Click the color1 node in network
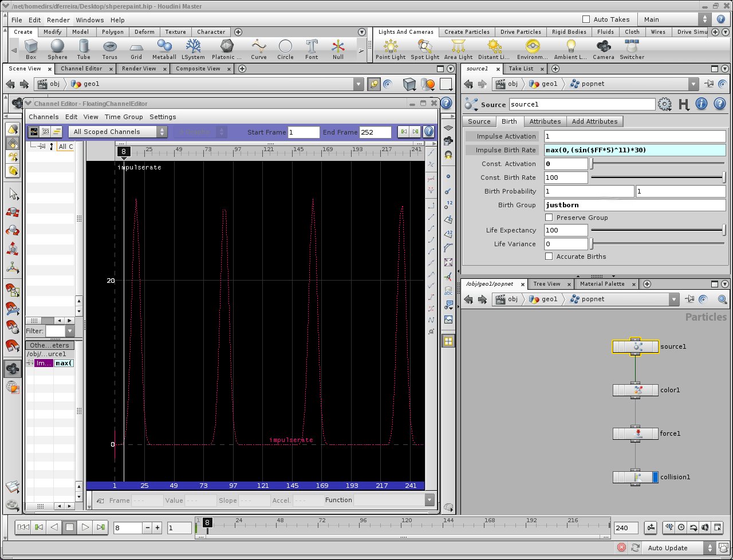Viewport: 733px width, 560px height. pos(636,390)
